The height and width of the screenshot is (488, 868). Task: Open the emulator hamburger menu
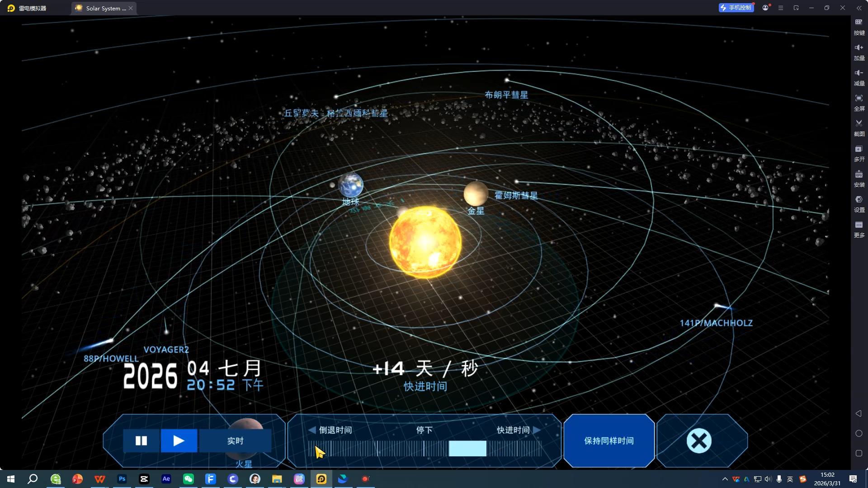click(x=781, y=8)
